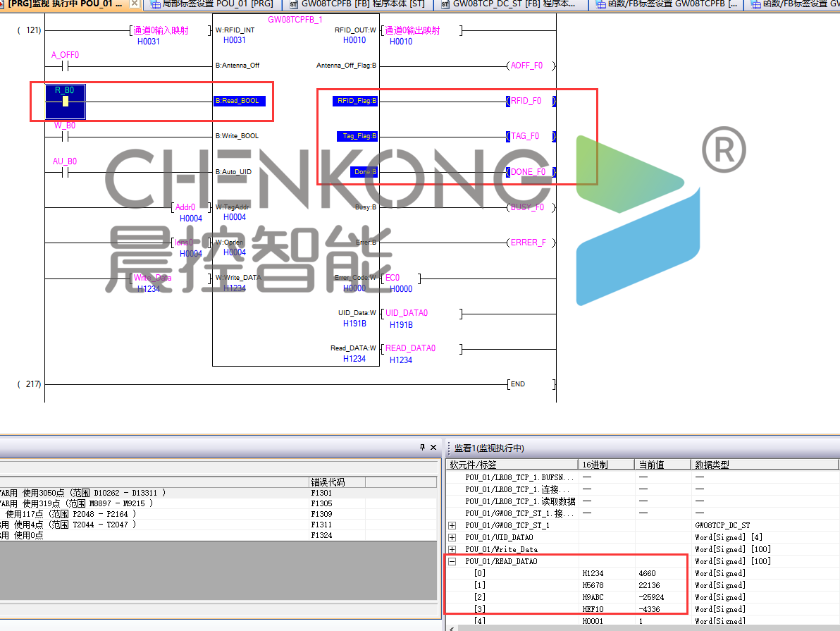Click the RFID_F0 output coil
The height and width of the screenshot is (631, 840).
click(530, 102)
